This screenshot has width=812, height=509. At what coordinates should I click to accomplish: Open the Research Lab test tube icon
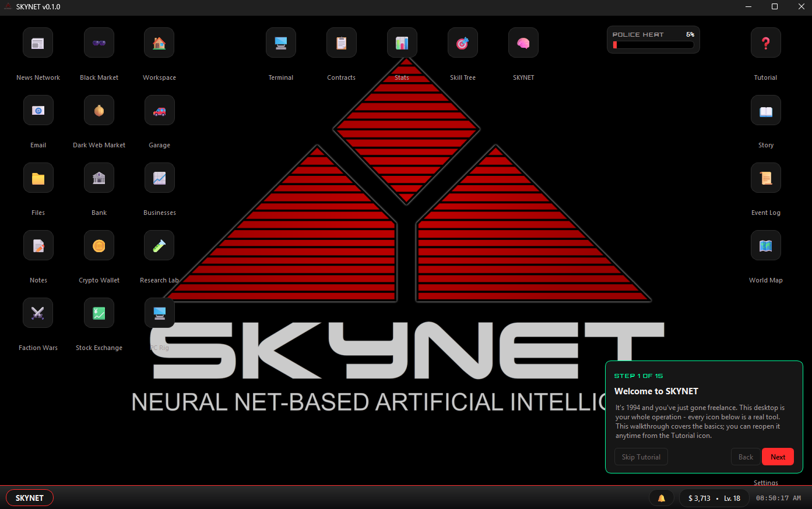click(159, 246)
